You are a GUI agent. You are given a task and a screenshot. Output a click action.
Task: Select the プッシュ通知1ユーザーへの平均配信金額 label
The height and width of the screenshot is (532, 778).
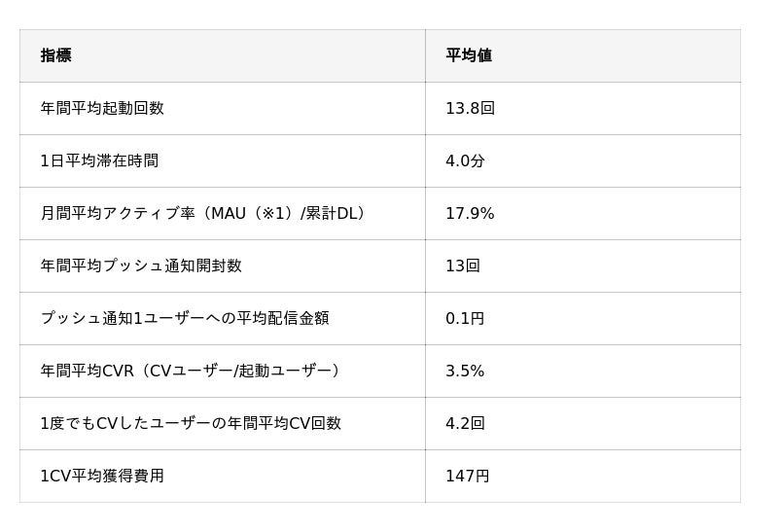pos(185,318)
